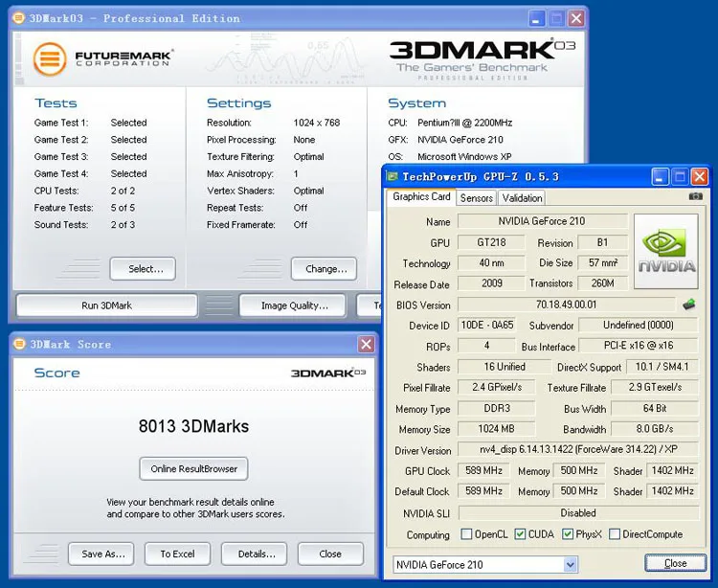Screen dimensions: 718x588
Task: Click the DirectX Support value 10.1 / SM4.1
Action: (662, 367)
